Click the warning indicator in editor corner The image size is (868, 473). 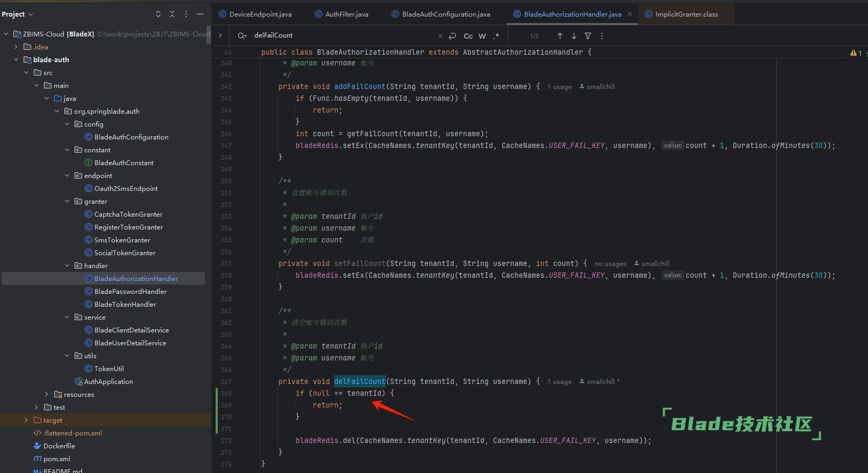tap(856, 53)
